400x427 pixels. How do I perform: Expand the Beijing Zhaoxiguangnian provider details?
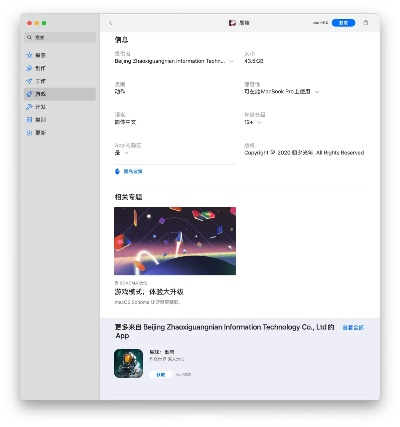pos(231,61)
